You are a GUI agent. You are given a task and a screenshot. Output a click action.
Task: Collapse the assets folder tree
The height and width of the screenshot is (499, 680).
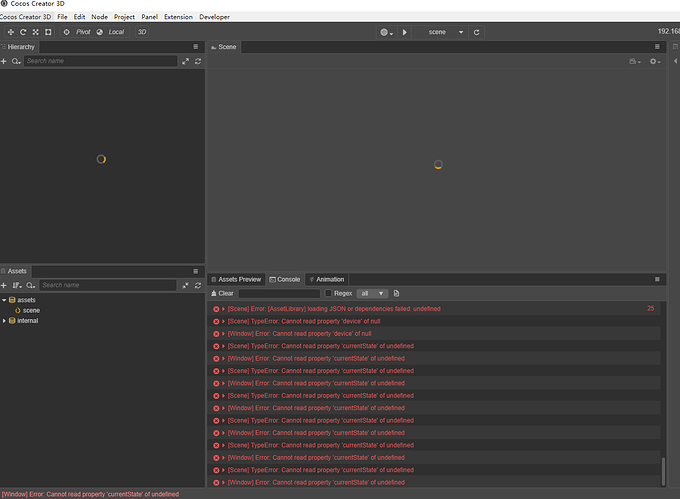click(x=4, y=300)
